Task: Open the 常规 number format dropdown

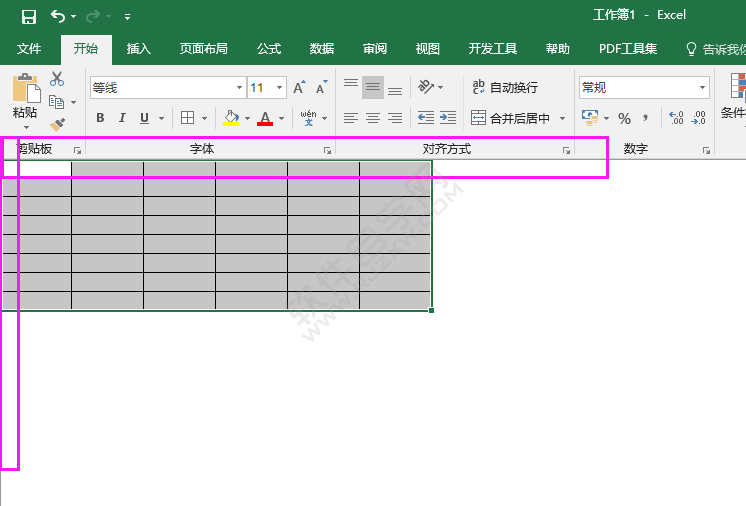Action: 702,88
